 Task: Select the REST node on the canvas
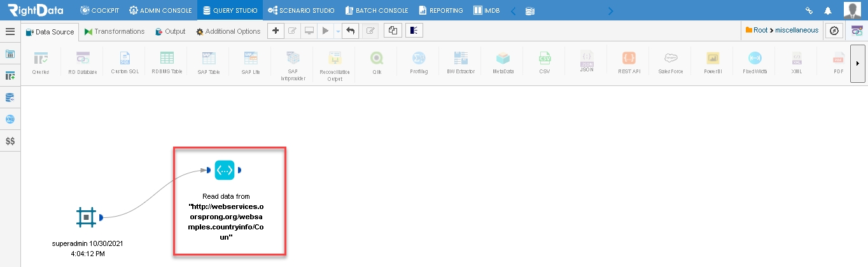[x=225, y=170]
